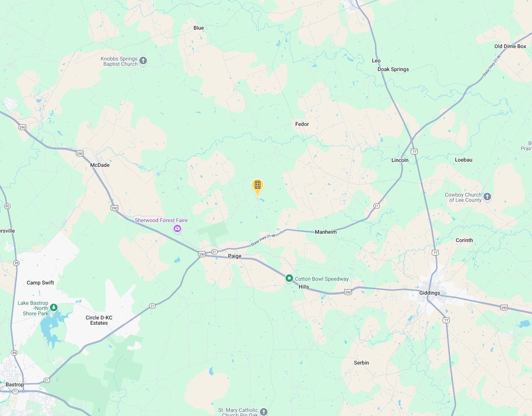Click the Giddings city label
Screen dimensions: 532x416
coord(429,293)
